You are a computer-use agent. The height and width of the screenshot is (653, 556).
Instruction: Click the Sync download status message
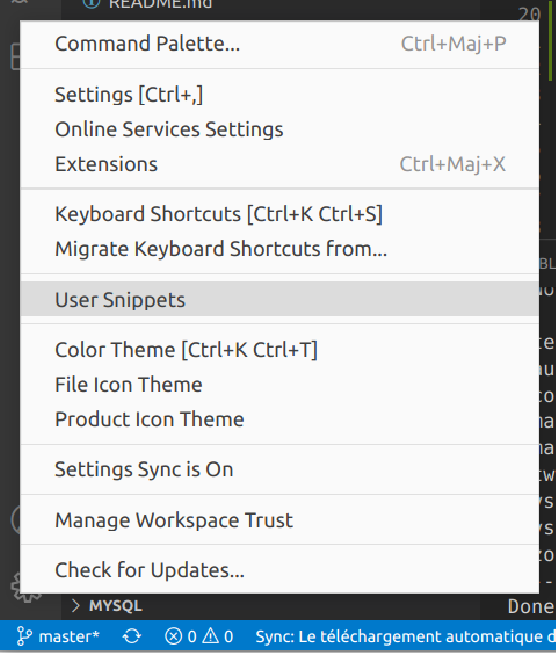coord(405,636)
